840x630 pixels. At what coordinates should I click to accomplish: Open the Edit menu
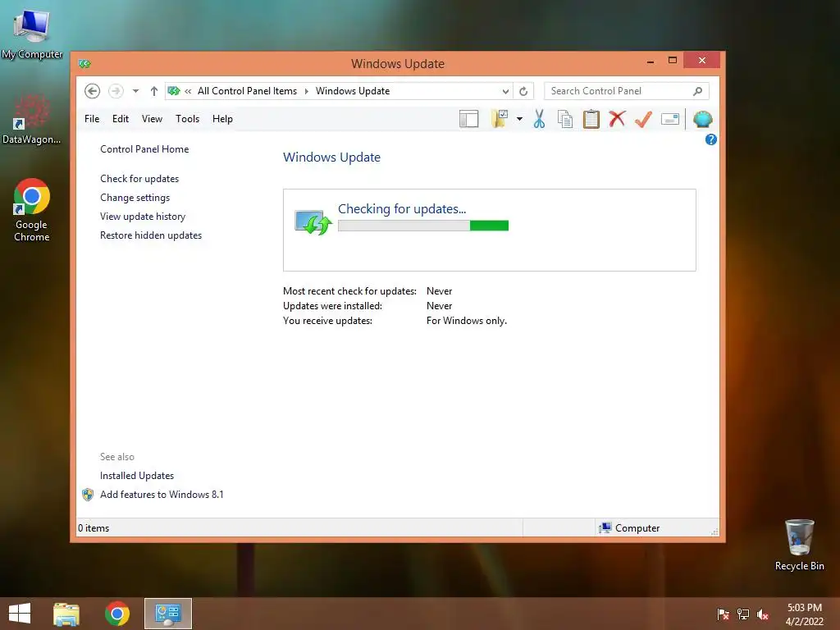pos(121,119)
